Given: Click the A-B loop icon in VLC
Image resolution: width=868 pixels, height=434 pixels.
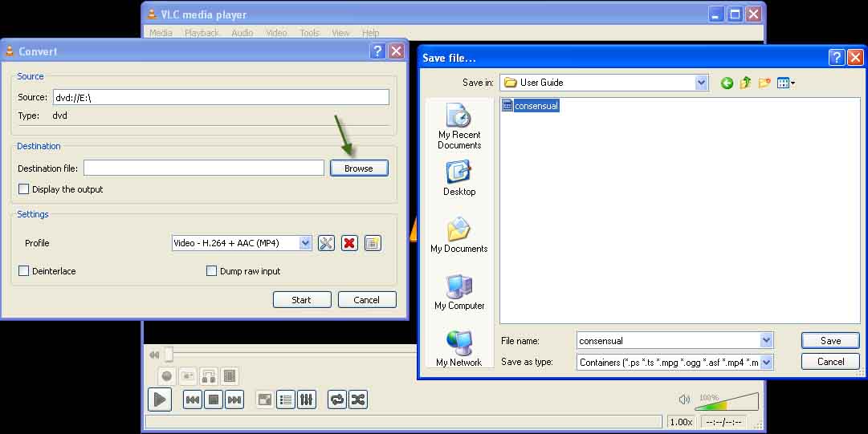Looking at the screenshot, I should point(209,376).
